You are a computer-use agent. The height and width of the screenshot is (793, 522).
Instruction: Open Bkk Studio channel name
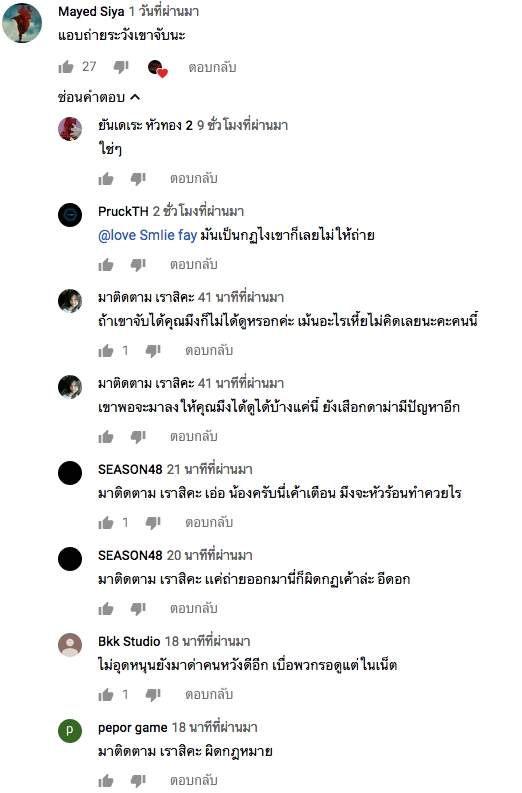pyautogui.click(x=129, y=641)
